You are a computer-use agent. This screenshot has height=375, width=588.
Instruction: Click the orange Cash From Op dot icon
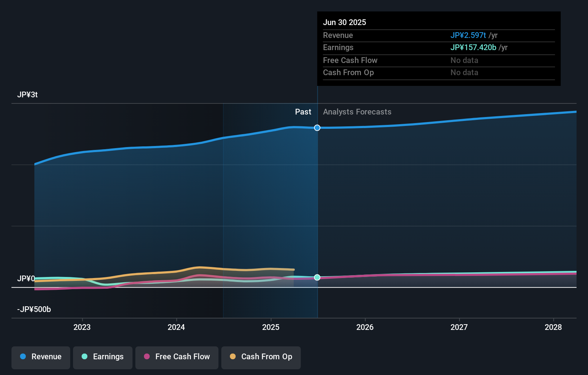(233, 357)
